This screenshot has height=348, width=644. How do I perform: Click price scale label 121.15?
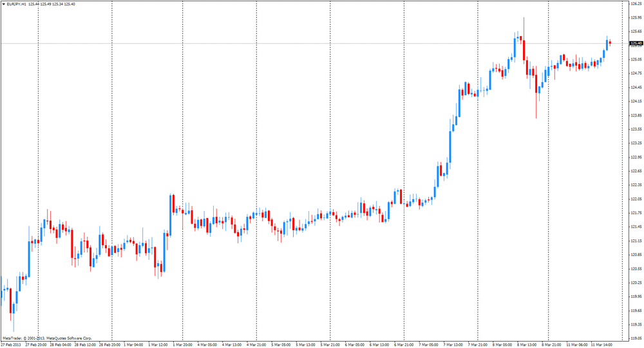pyautogui.click(x=636, y=241)
